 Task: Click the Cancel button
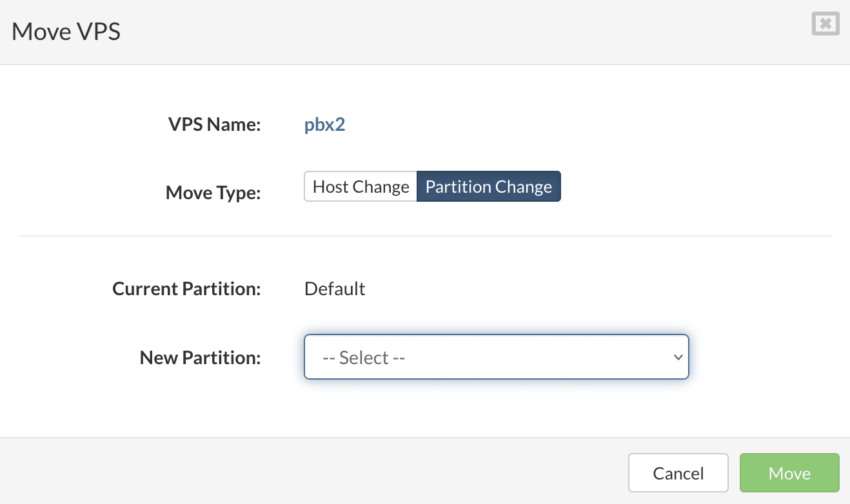click(x=678, y=473)
